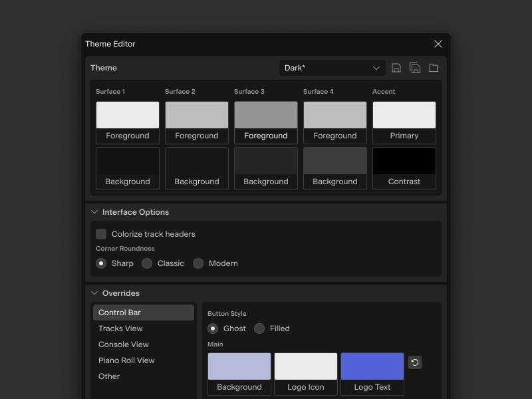Click the Overrides heading text
The image size is (532, 399).
click(x=121, y=293)
